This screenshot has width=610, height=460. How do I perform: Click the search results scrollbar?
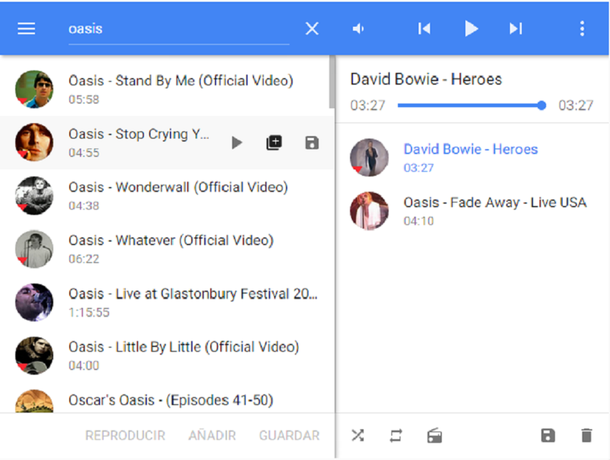tap(332, 82)
